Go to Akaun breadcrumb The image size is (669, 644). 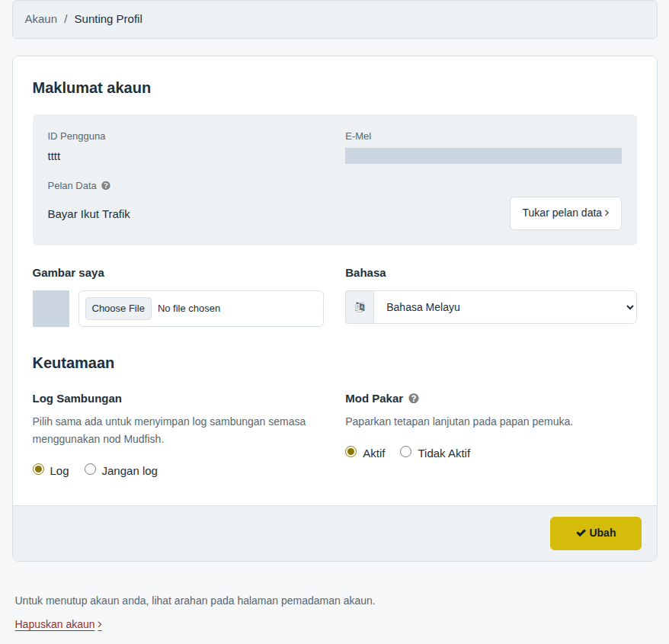coord(41,19)
